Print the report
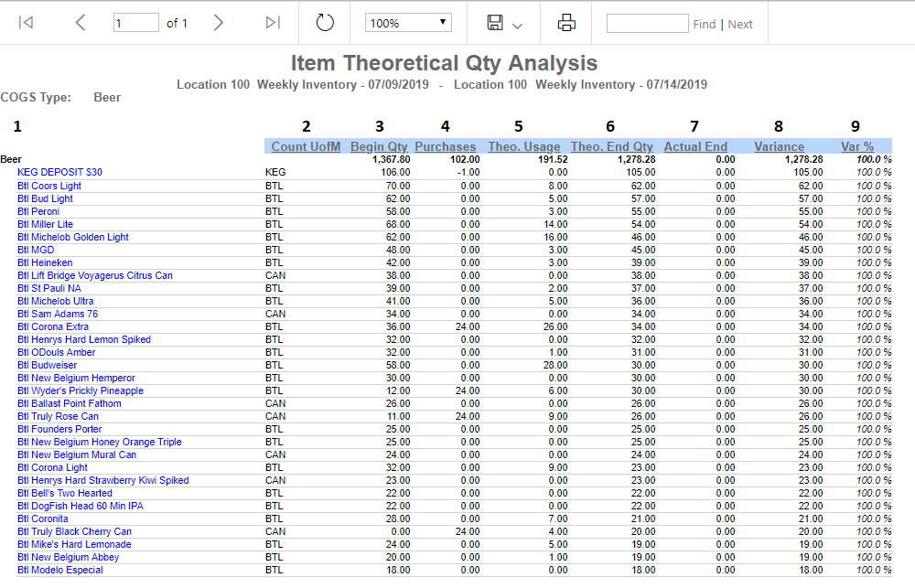Screen dimensions: 915x588 point(566,23)
